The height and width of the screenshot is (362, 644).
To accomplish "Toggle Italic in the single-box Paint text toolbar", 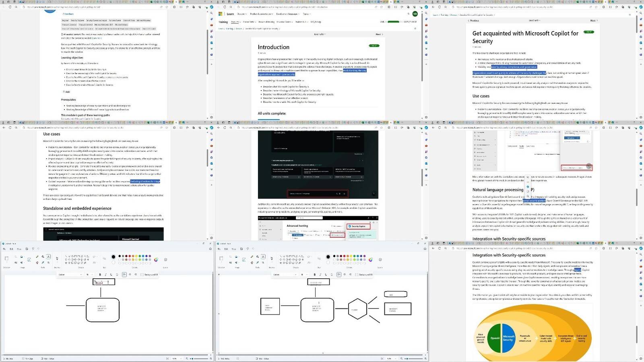I will pos(106,275).
